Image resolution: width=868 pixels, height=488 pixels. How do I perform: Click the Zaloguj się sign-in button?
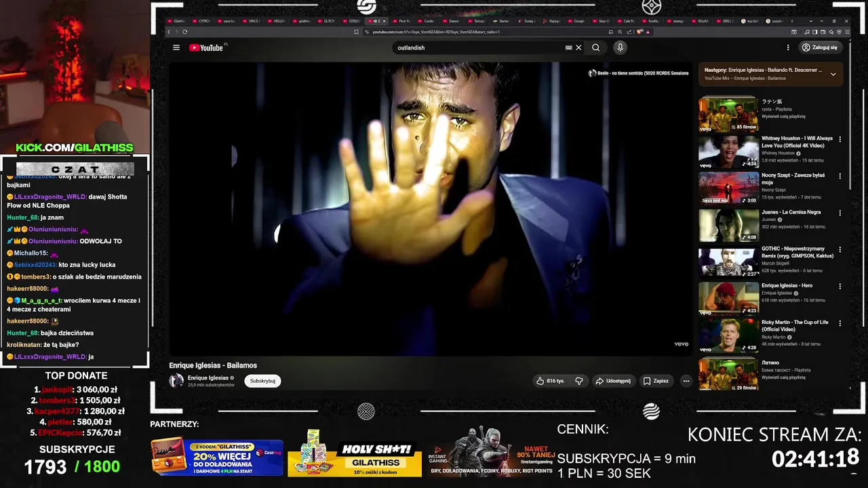pyautogui.click(x=820, y=47)
